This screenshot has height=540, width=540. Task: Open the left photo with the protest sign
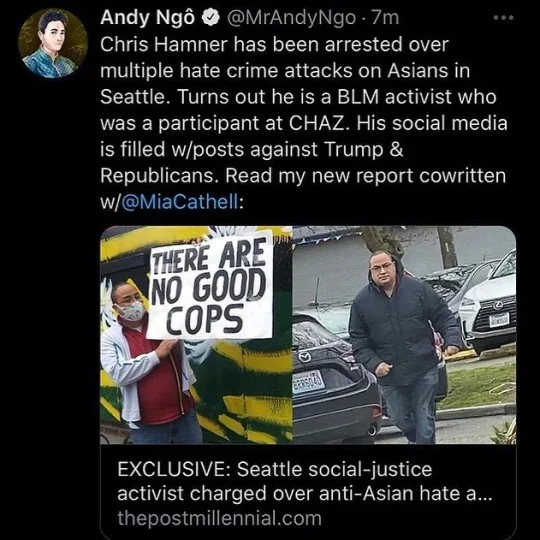tap(196, 335)
